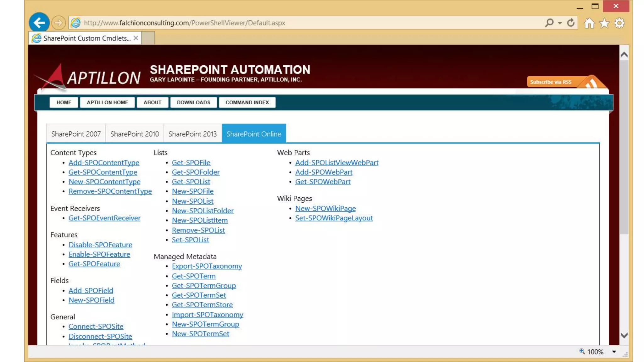Open the HOME navigation item
This screenshot has height=362, width=644.
64,102
